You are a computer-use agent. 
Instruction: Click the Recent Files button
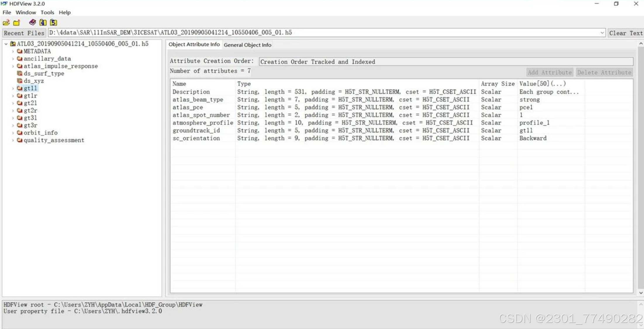[x=24, y=33]
